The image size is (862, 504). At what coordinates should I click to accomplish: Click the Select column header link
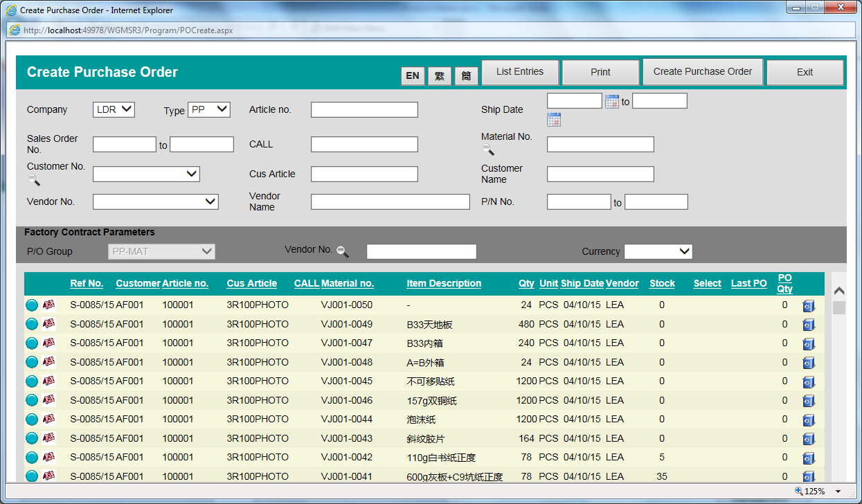click(x=708, y=283)
